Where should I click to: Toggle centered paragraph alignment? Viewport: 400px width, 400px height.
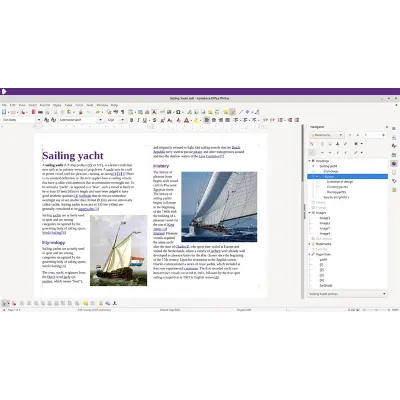click(x=214, y=120)
